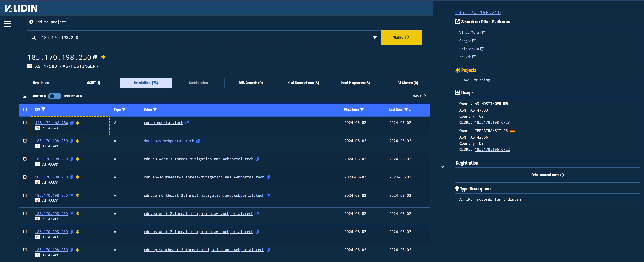Viewport: 644px width, 262px height.
Task: Check the select-all checkbox in the table header
Action: pyautogui.click(x=25, y=109)
